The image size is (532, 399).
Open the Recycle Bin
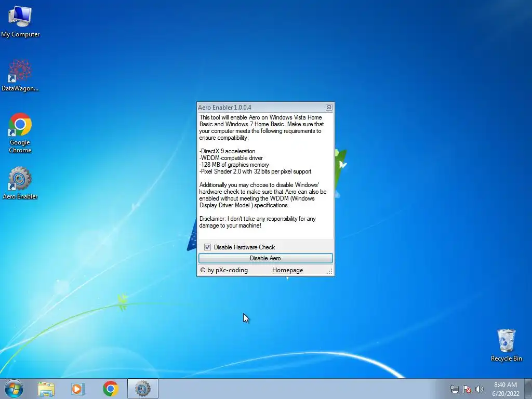point(506,345)
